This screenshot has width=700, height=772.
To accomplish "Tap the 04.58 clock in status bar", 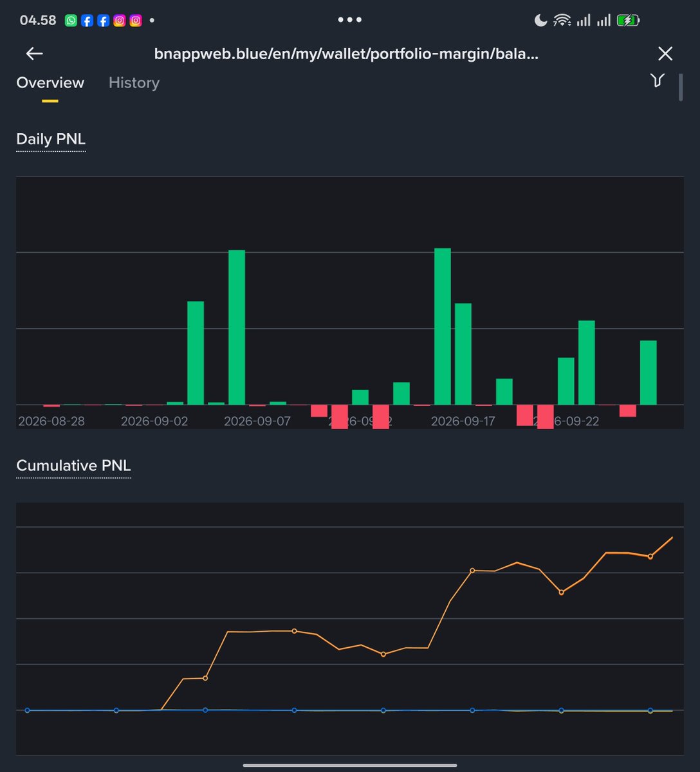I will click(x=38, y=21).
